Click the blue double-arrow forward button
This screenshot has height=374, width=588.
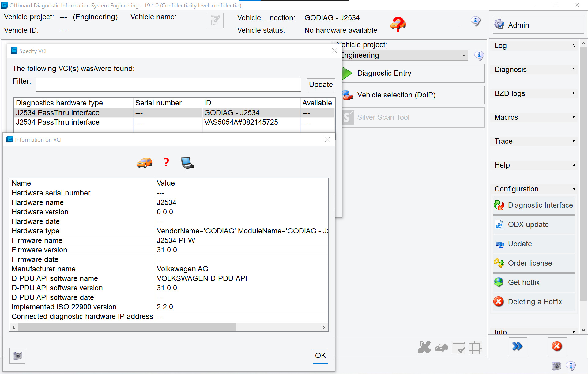pyautogui.click(x=518, y=346)
